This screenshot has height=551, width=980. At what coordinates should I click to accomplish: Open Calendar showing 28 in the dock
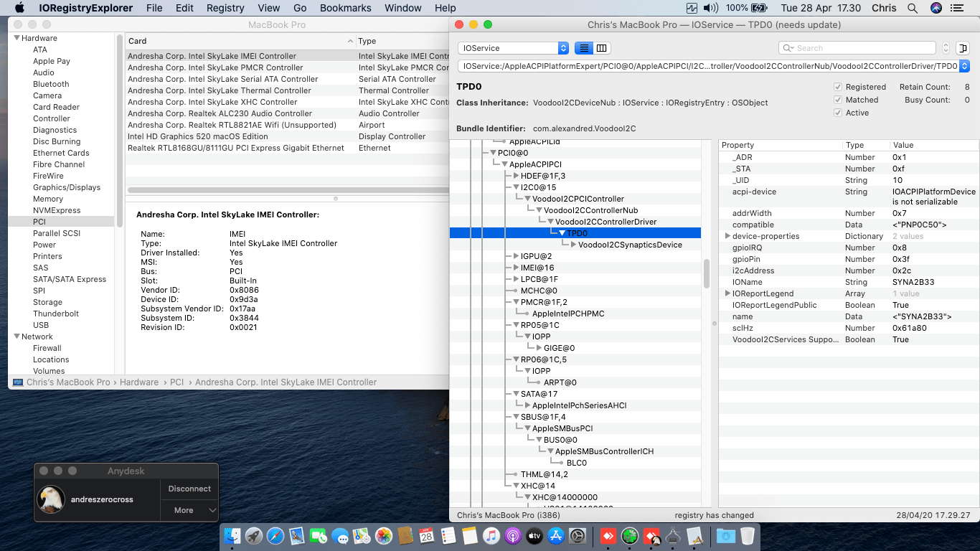(x=427, y=535)
